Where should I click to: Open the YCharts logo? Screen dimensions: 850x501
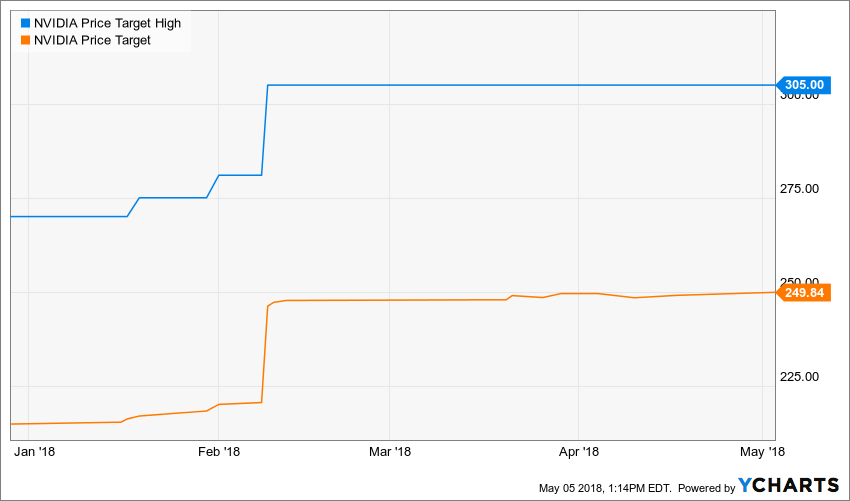(789, 486)
